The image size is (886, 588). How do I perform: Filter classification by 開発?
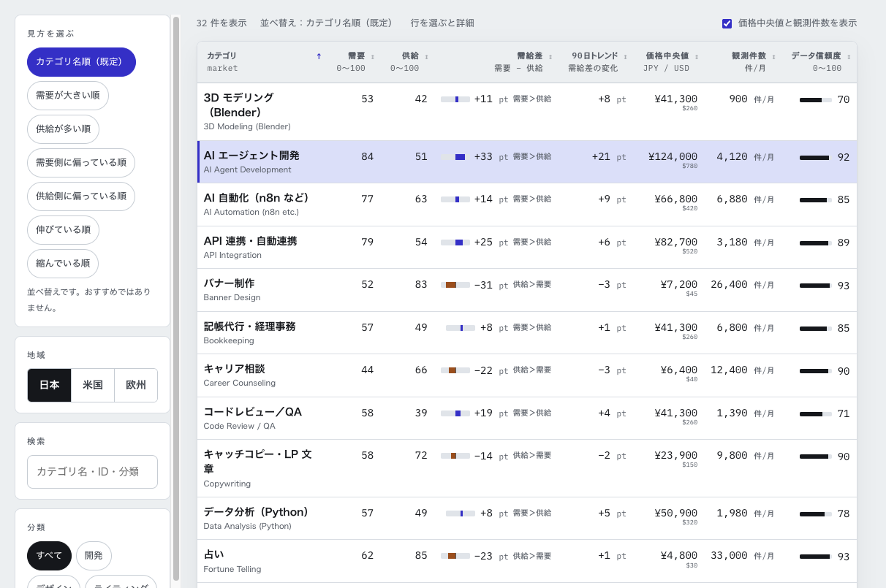pyautogui.click(x=94, y=556)
